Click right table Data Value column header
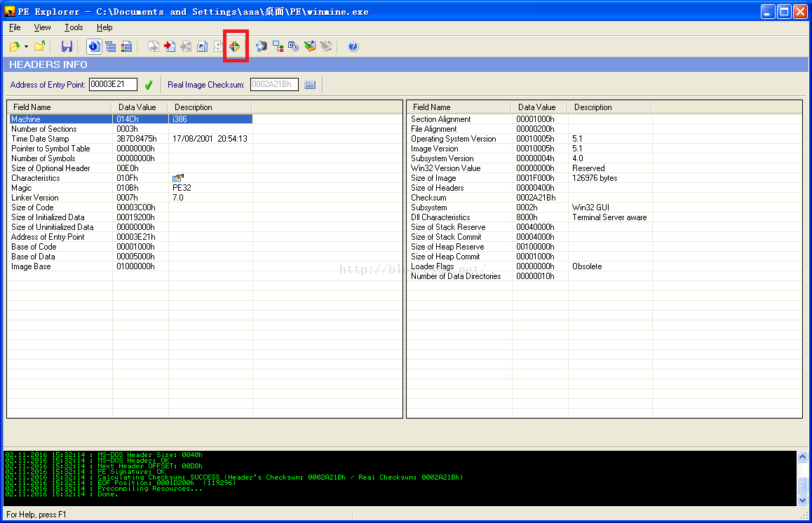The image size is (812, 523). click(540, 107)
